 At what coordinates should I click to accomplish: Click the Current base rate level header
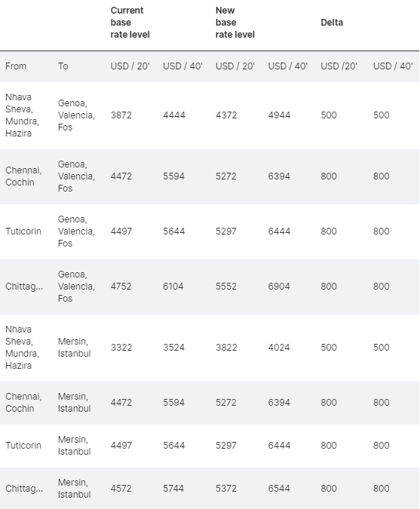[x=130, y=23]
